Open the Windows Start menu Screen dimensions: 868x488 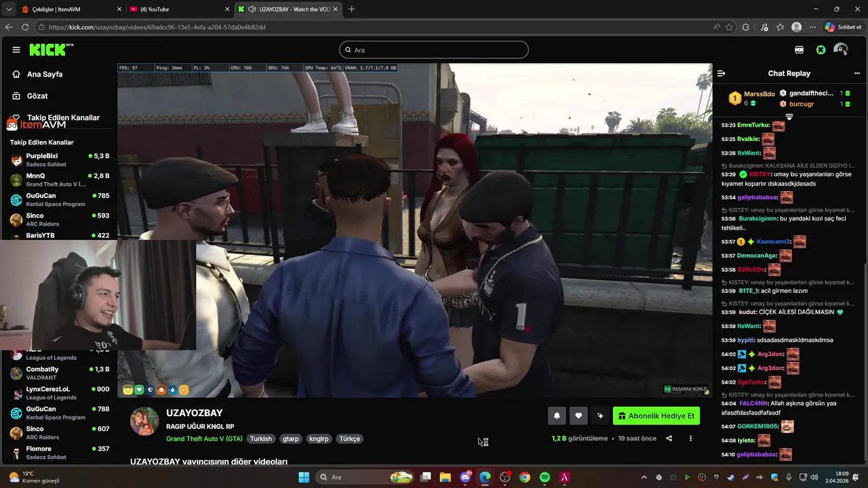[x=304, y=477]
